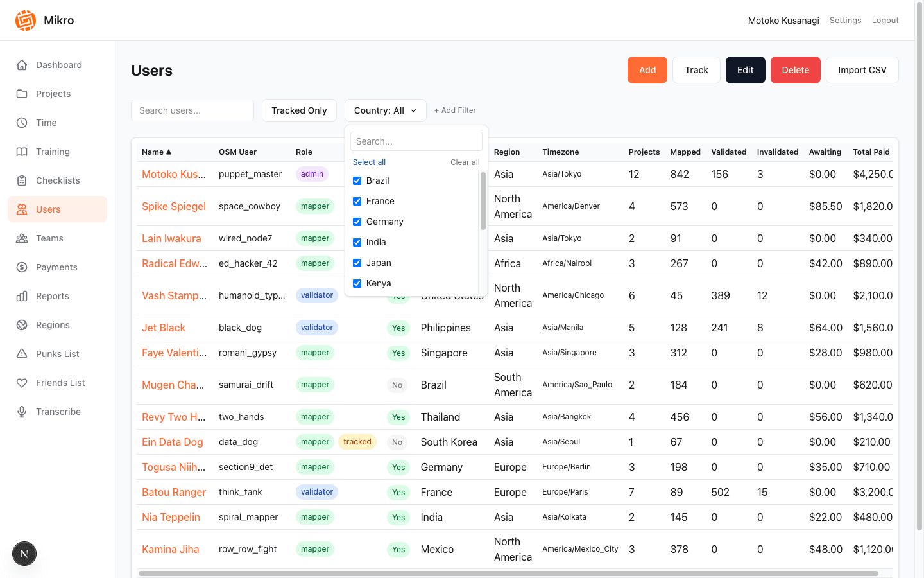Uncheck Kenya in the country list

[x=357, y=283]
